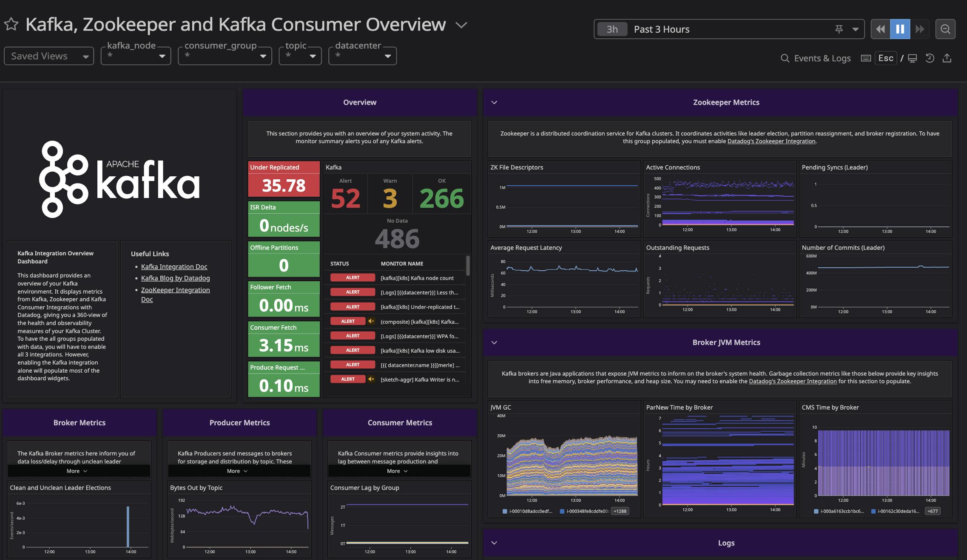
Task: Open the Kafka Blog by Datadog link
Action: pyautogui.click(x=175, y=278)
